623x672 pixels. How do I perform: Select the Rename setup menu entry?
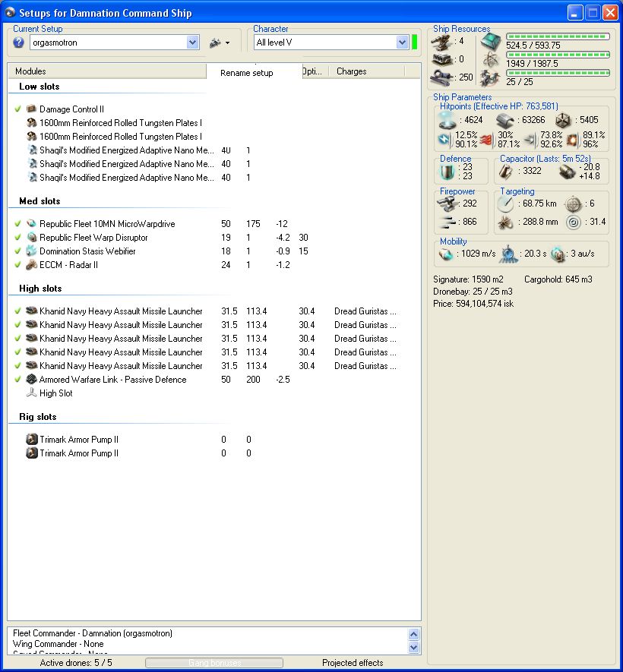[x=247, y=73]
